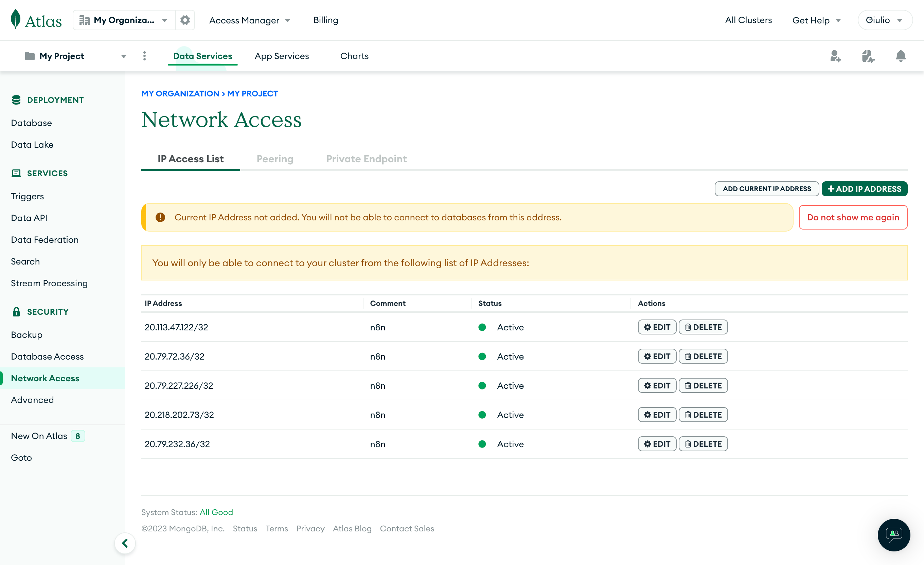Expand the Get Help dropdown
Image resolution: width=924 pixels, height=565 pixels.
pyautogui.click(x=816, y=20)
